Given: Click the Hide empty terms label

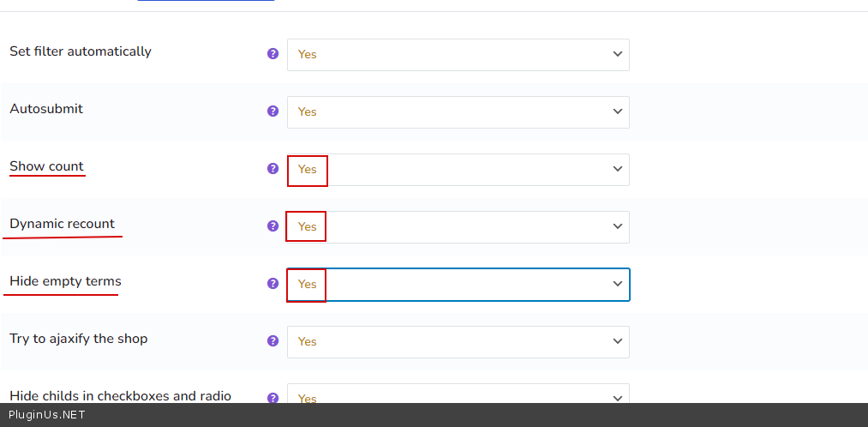Looking at the screenshot, I should [65, 281].
